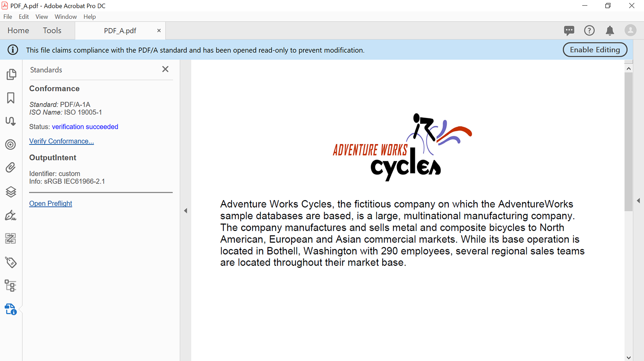Screen dimensions: 644x361
Task: Show the Layers panel
Action: point(11,191)
